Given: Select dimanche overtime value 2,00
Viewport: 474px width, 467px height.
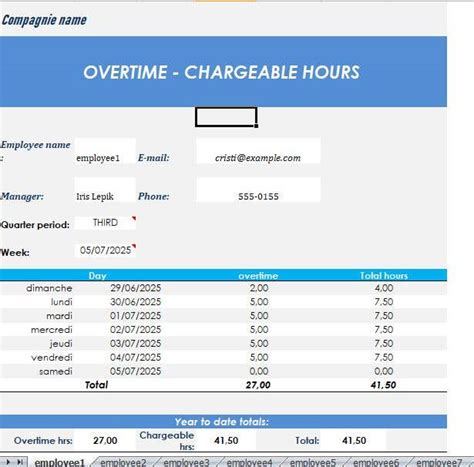Looking at the screenshot, I should 259,288.
